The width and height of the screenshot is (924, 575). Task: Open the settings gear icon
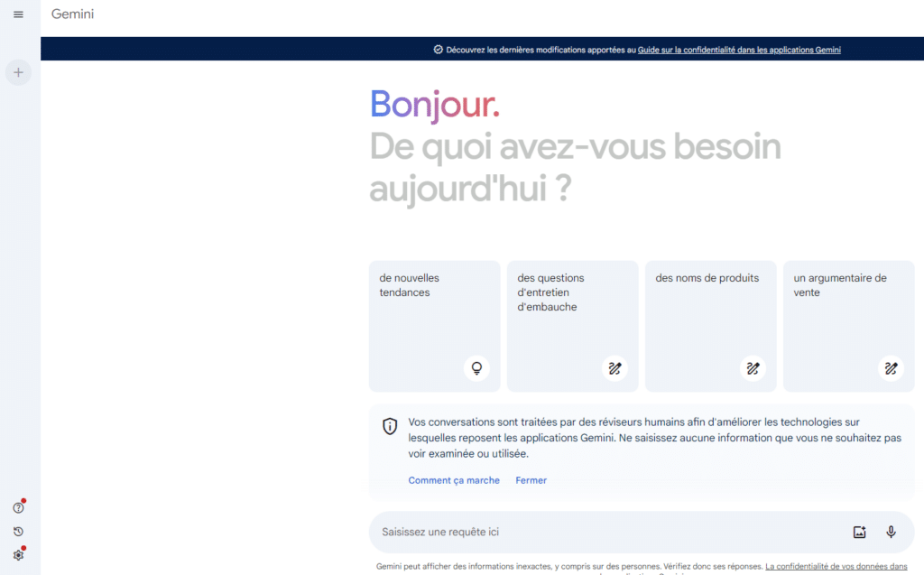pos(18,555)
